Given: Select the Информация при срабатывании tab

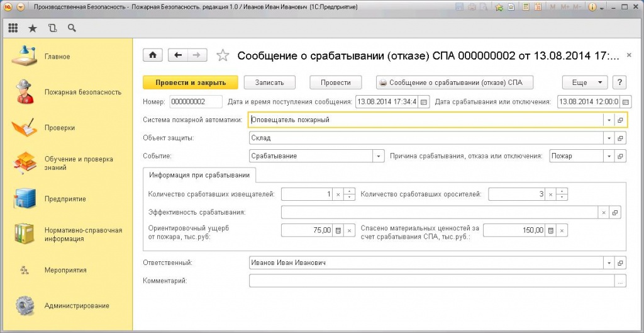Looking at the screenshot, I should 199,175.
